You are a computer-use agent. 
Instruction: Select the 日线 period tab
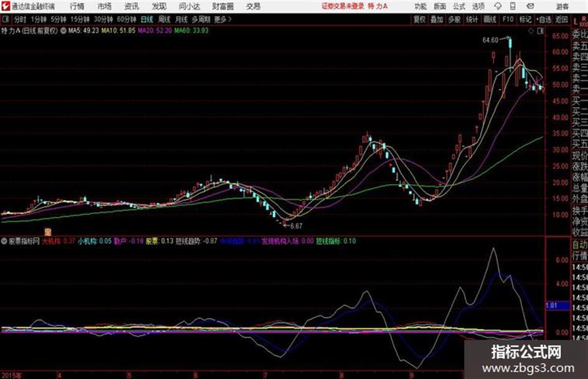(x=147, y=19)
